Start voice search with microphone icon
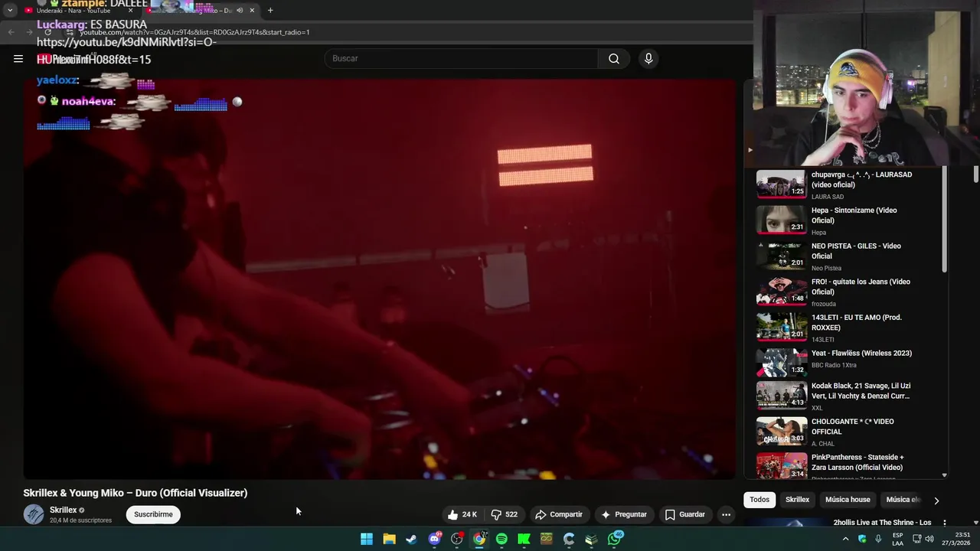Screen dimensions: 980x551 [648, 58]
